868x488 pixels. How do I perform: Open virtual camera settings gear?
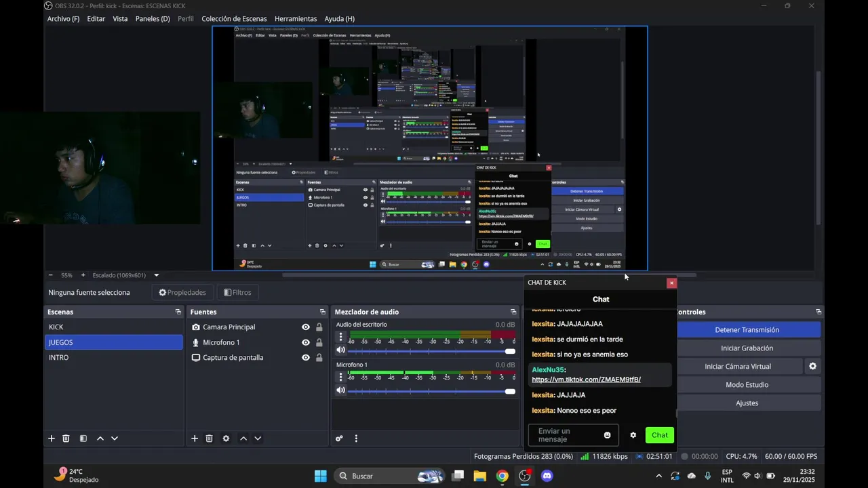tap(812, 366)
